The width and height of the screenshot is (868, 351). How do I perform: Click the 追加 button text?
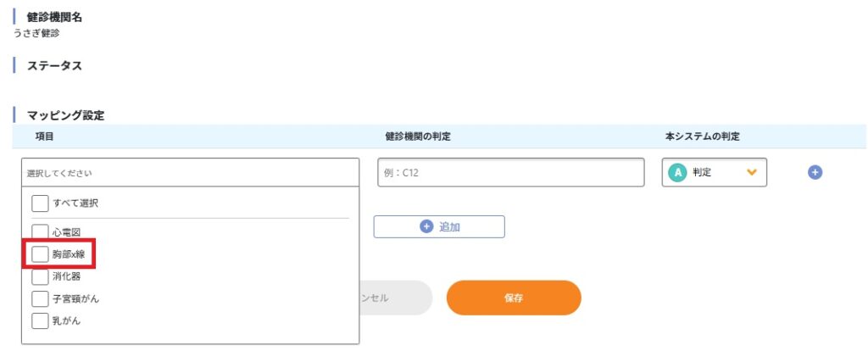click(x=449, y=227)
